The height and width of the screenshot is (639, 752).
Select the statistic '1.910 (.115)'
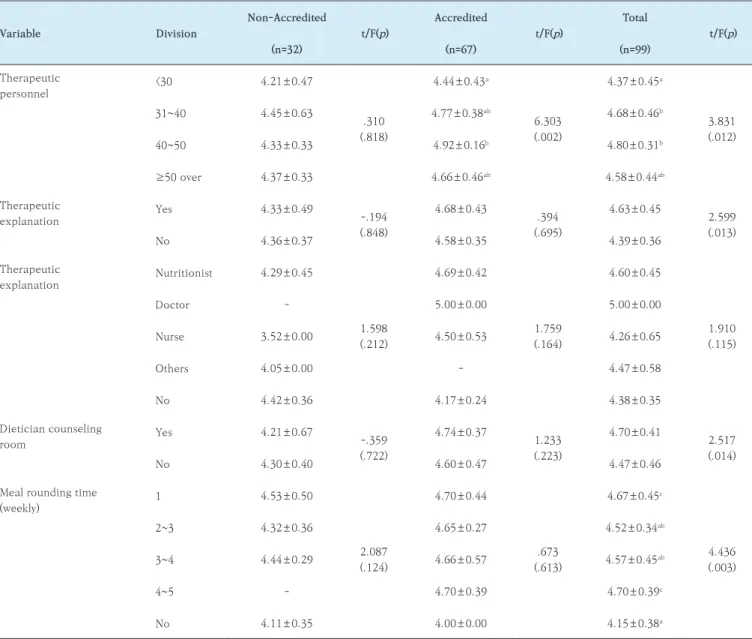[722, 337]
